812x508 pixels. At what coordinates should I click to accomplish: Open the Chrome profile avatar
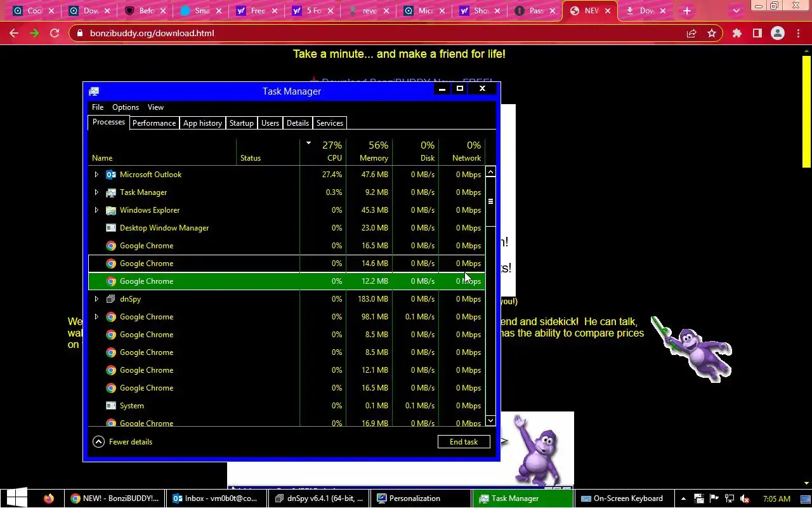(778, 33)
